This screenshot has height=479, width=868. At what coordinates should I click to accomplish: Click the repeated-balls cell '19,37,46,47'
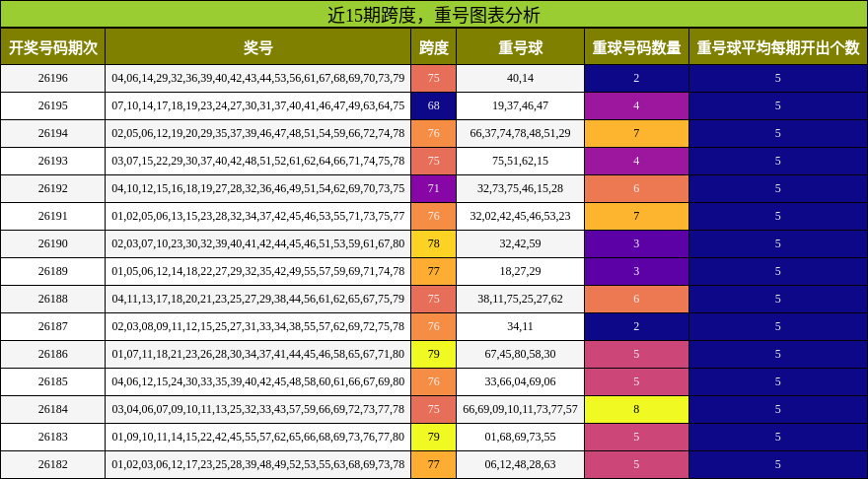coord(521,105)
